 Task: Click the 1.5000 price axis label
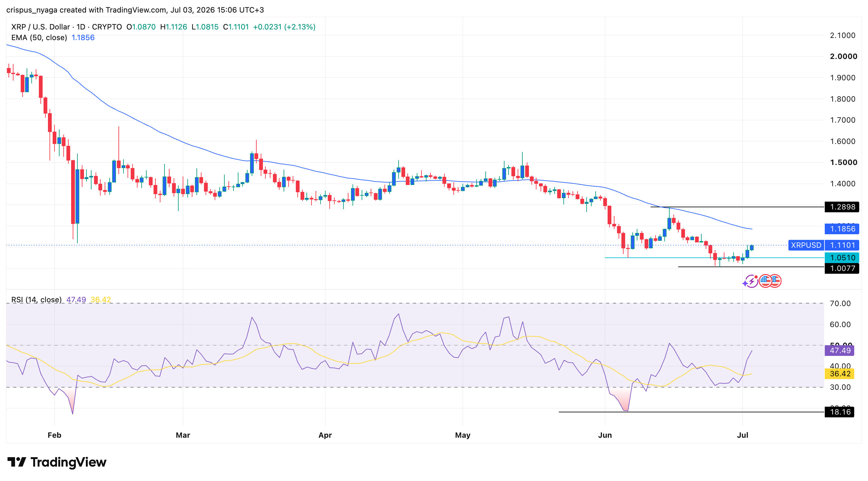(x=844, y=162)
